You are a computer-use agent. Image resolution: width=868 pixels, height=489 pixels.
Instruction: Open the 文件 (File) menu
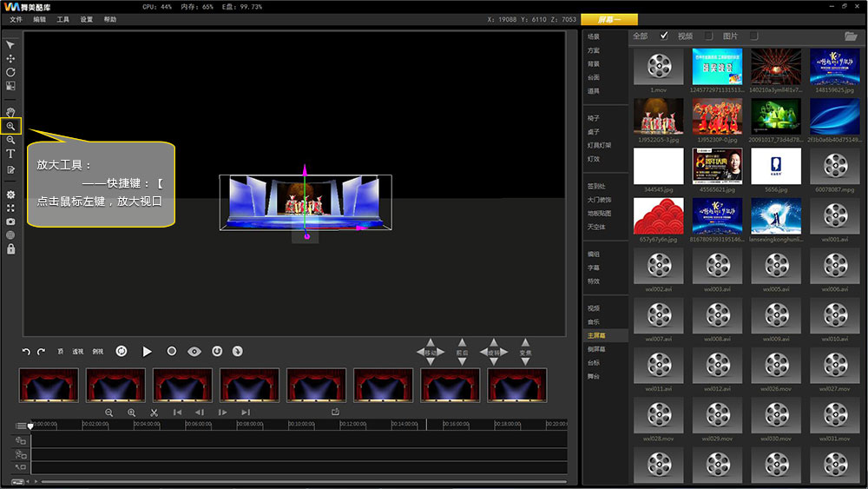(16, 19)
